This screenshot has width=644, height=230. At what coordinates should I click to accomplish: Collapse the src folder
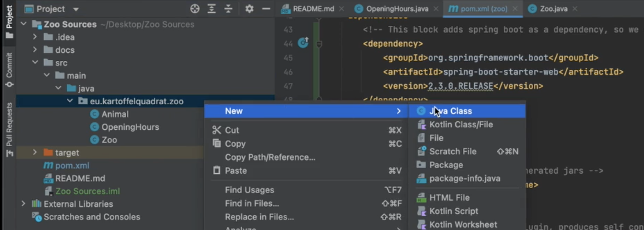(x=35, y=63)
